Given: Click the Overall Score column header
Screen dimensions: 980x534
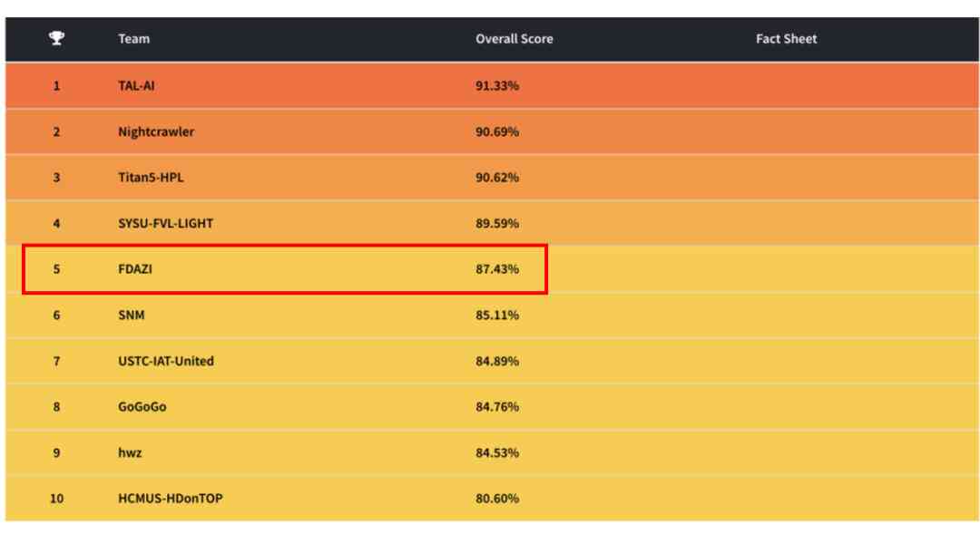Looking at the screenshot, I should tap(514, 39).
